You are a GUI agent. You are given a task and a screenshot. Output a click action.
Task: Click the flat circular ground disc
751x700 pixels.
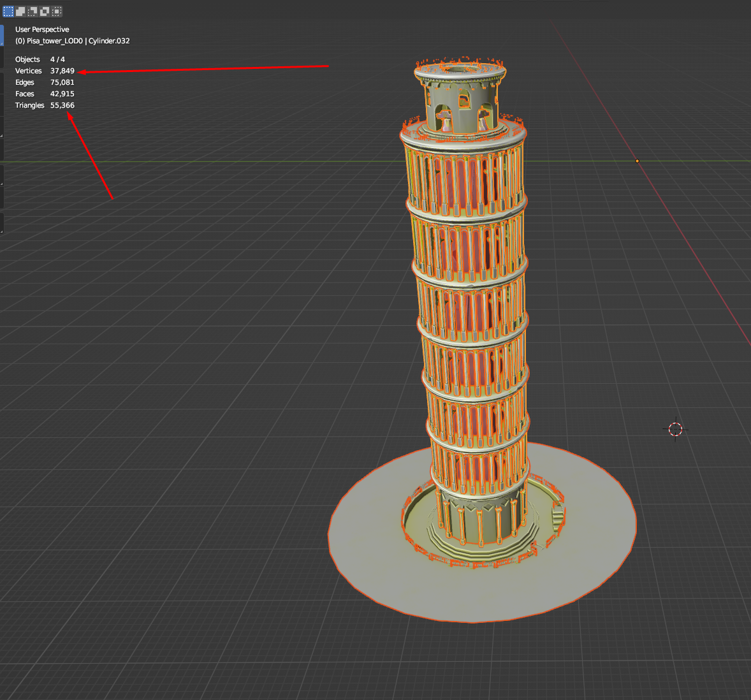(x=383, y=561)
